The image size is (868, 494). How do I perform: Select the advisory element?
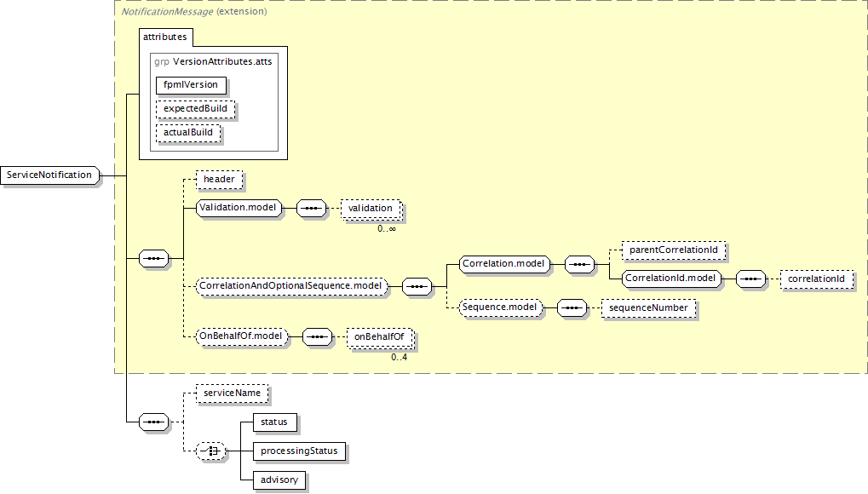(x=279, y=480)
